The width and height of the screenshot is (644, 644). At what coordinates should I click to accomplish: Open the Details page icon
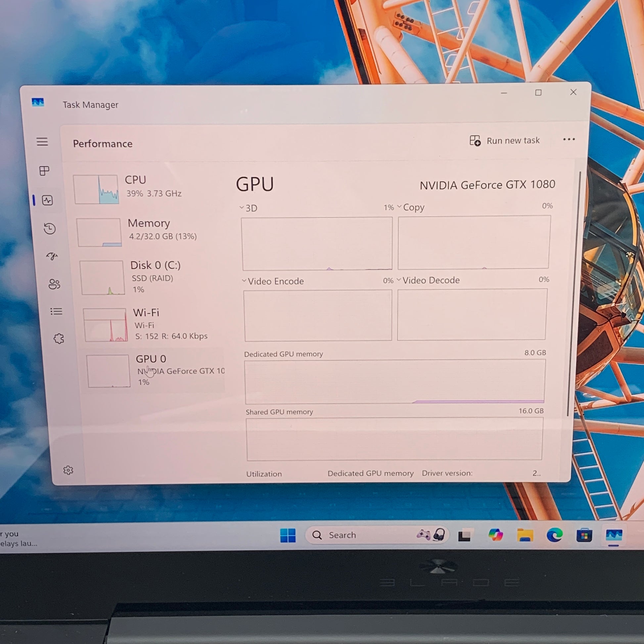[x=56, y=311]
